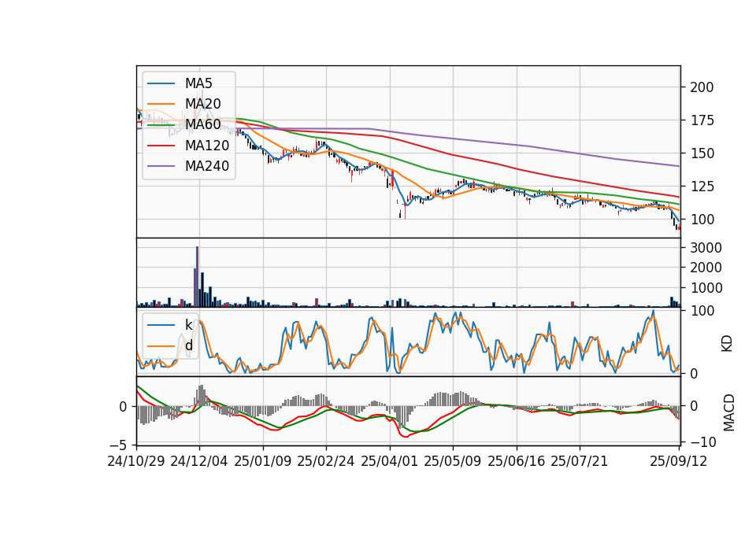This screenshot has height=543, width=756.
Task: Click the 25/01/09 date tick label
Action: pyautogui.click(x=263, y=462)
